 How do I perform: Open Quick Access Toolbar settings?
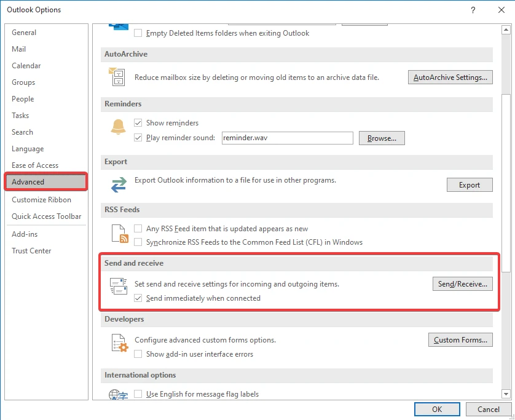pos(46,216)
